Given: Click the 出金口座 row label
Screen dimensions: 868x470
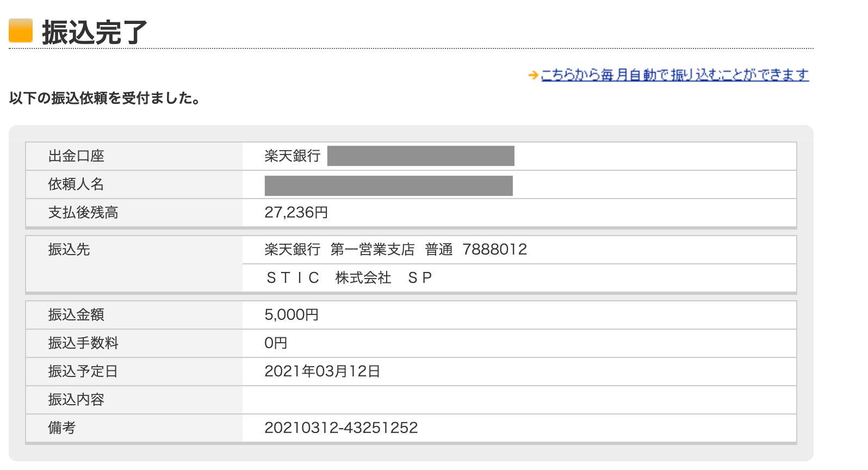Looking at the screenshot, I should click(x=76, y=156).
